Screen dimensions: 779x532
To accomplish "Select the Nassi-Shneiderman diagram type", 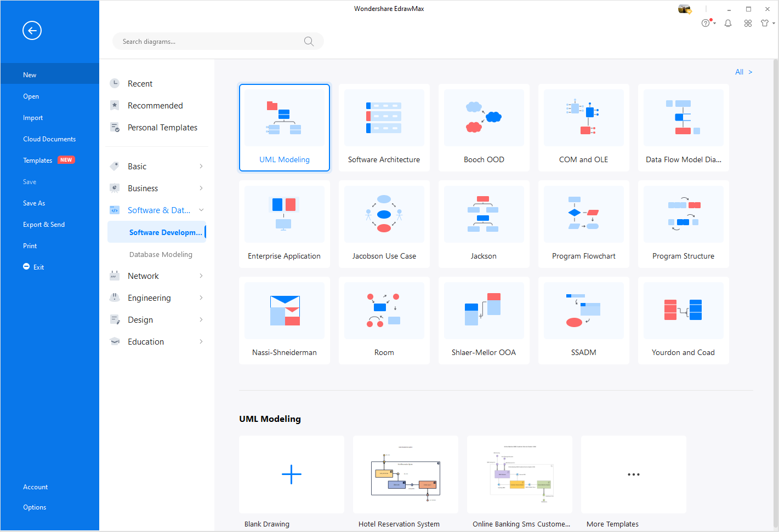I will [x=285, y=321].
